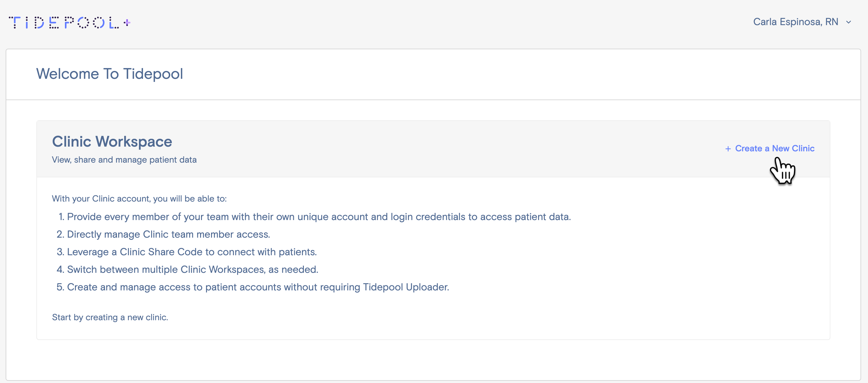Click 'Switch between multiple Clinic Workspaces, as needed.'
This screenshot has height=383, width=868.
pos(193,269)
